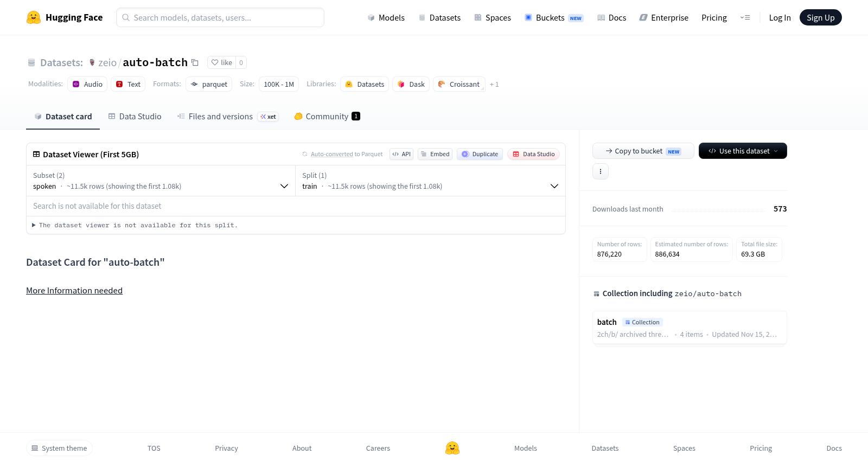Open the About footer link

click(x=302, y=448)
